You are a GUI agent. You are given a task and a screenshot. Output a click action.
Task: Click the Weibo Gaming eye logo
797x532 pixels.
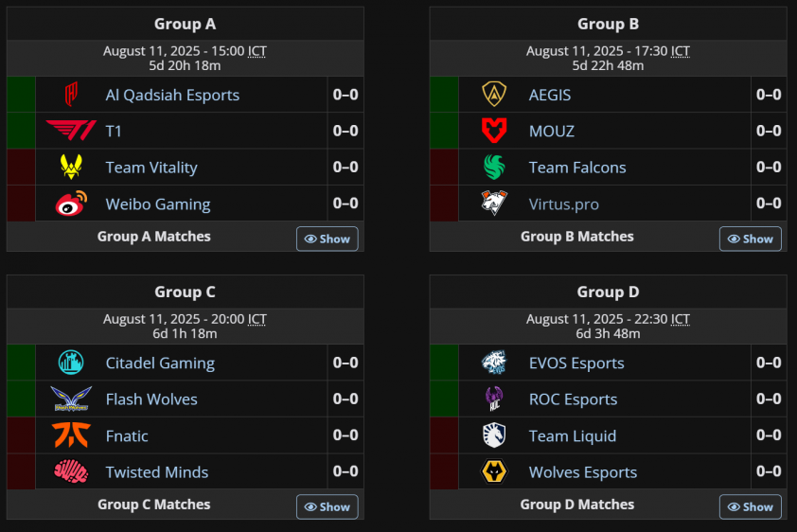pos(71,204)
